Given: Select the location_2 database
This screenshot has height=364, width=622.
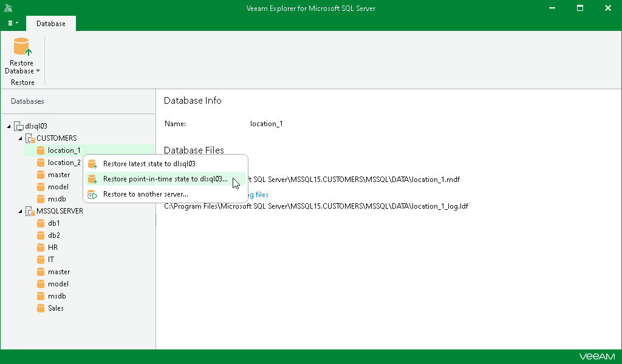Looking at the screenshot, I should point(64,163).
